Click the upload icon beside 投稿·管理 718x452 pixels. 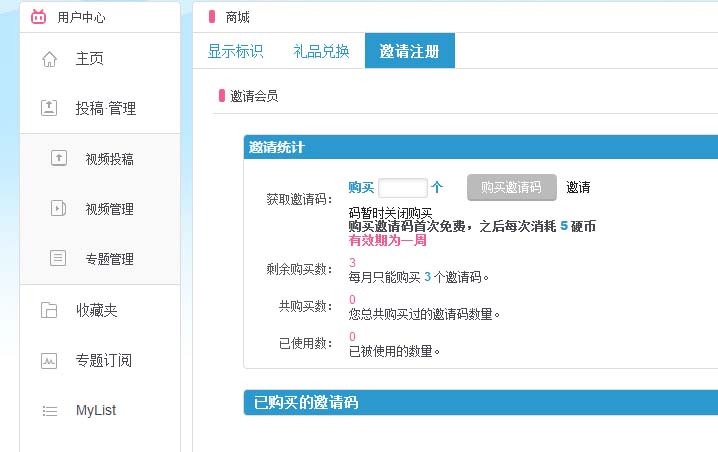click(x=49, y=108)
